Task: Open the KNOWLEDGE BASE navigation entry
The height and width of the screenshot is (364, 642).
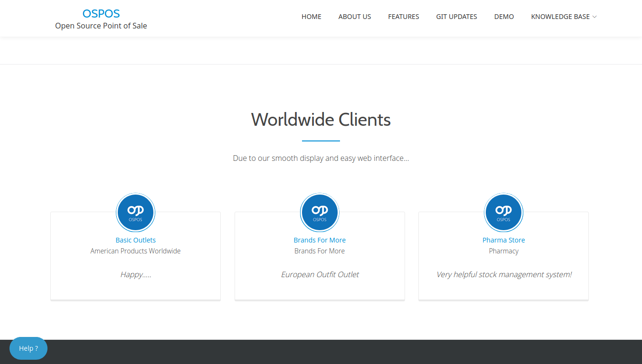Action: 560,16
